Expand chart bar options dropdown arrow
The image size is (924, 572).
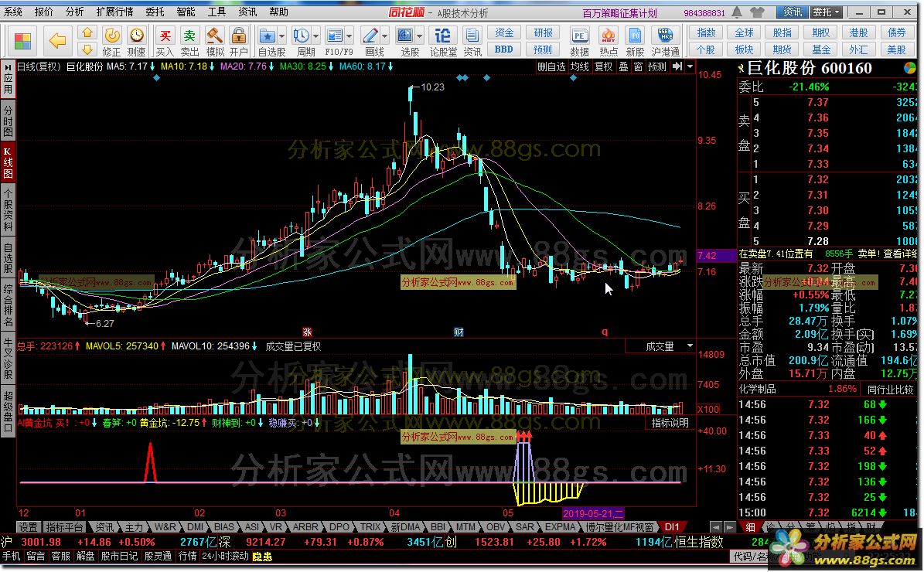tap(690, 66)
